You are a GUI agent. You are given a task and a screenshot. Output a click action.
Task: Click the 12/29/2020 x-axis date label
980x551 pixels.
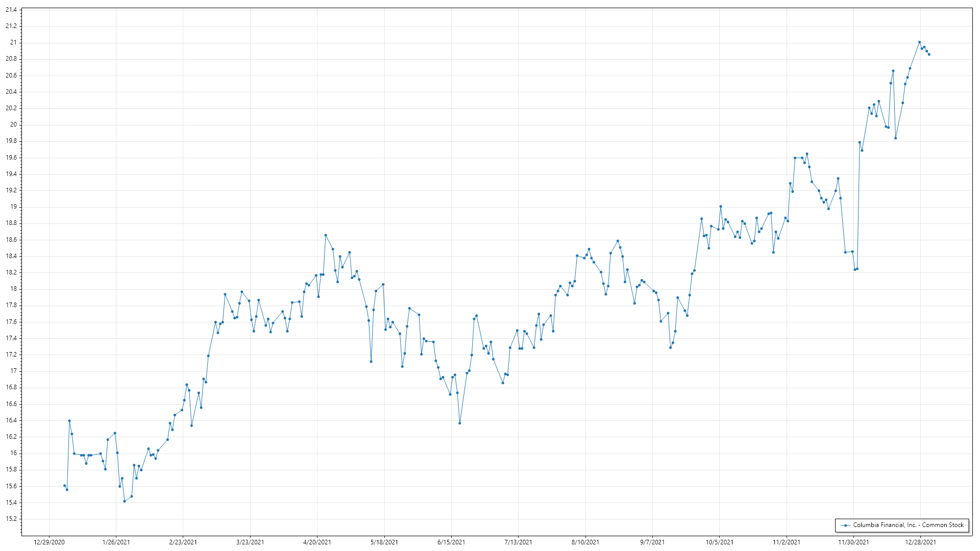coord(49,542)
